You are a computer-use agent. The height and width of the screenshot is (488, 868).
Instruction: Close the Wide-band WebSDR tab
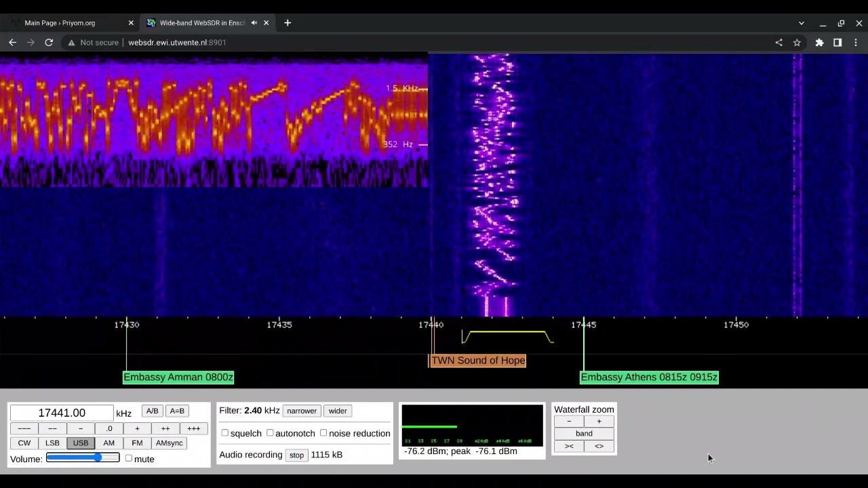click(266, 22)
